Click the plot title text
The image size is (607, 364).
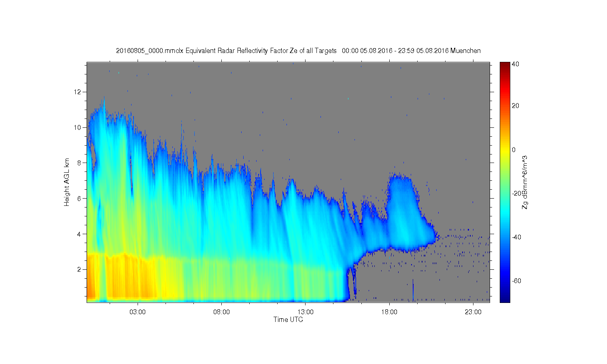coord(298,51)
